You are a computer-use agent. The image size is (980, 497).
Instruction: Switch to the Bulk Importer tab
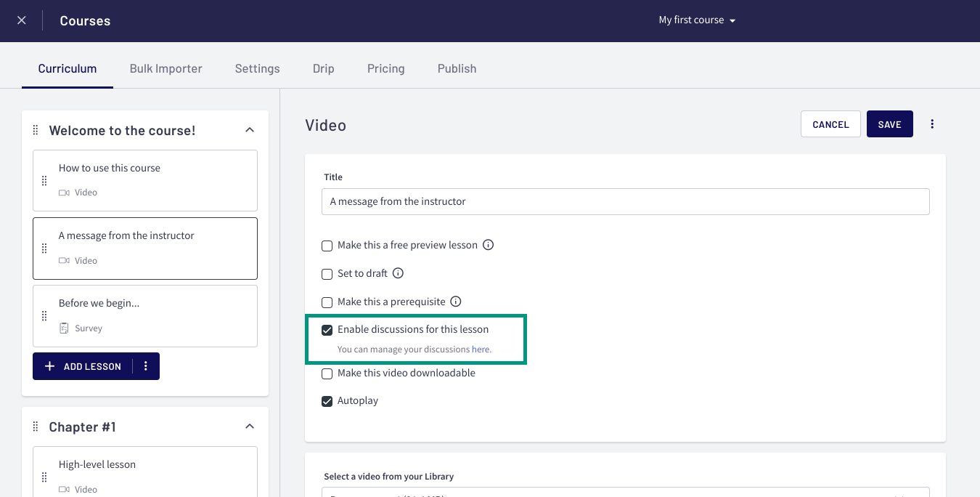pyautogui.click(x=166, y=68)
